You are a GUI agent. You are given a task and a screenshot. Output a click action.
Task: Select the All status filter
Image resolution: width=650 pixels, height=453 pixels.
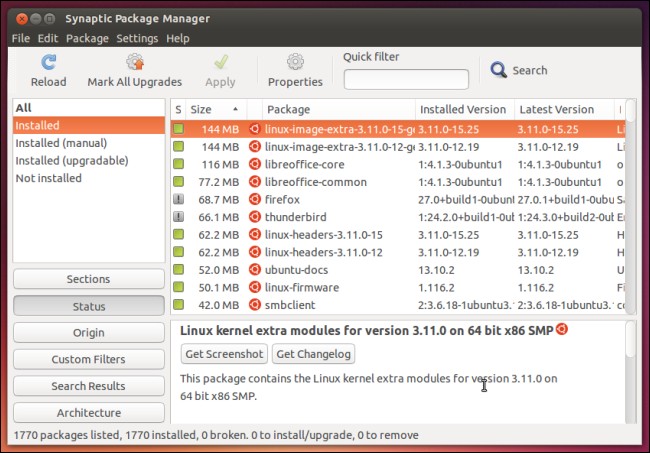tap(89, 108)
